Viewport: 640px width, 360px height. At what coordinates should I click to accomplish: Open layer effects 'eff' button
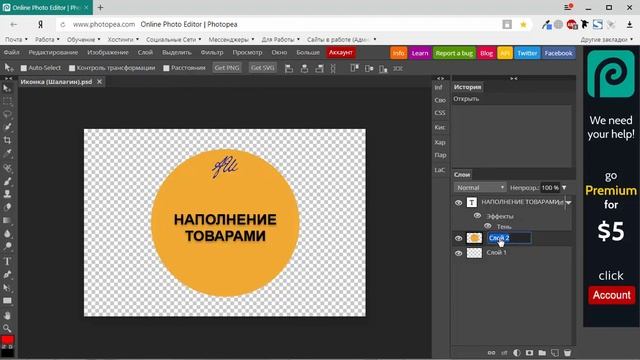[504, 353]
